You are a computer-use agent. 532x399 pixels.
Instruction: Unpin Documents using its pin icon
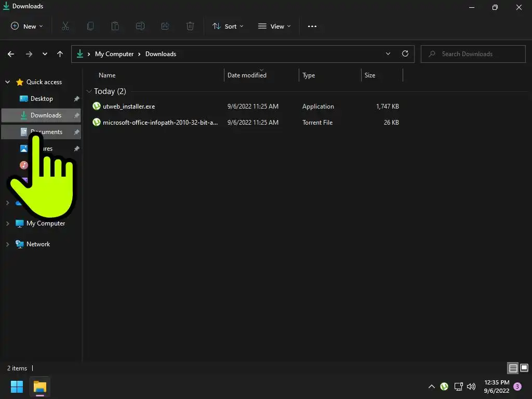[x=77, y=132]
